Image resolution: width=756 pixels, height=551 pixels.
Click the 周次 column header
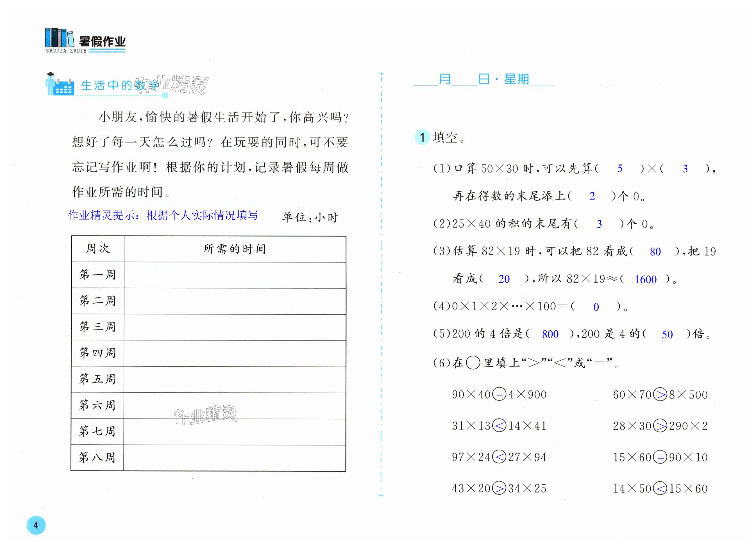coord(97,249)
